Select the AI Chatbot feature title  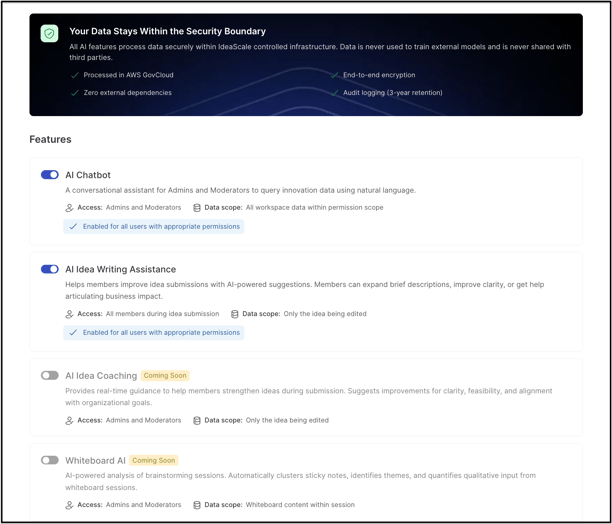coord(88,175)
